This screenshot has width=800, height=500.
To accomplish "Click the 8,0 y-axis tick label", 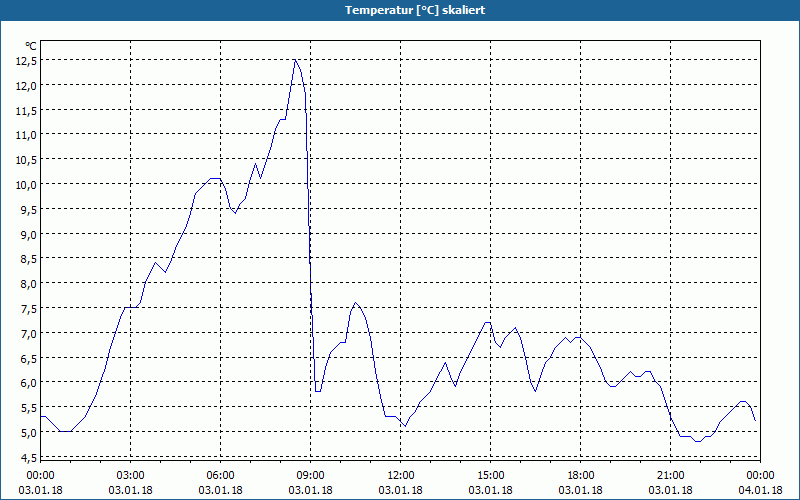I will [30, 284].
